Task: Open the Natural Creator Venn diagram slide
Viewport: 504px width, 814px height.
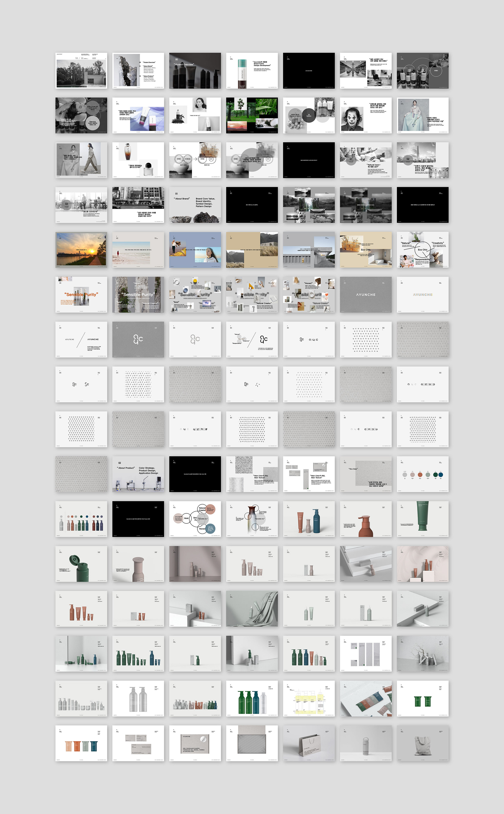Action: [x=195, y=519]
